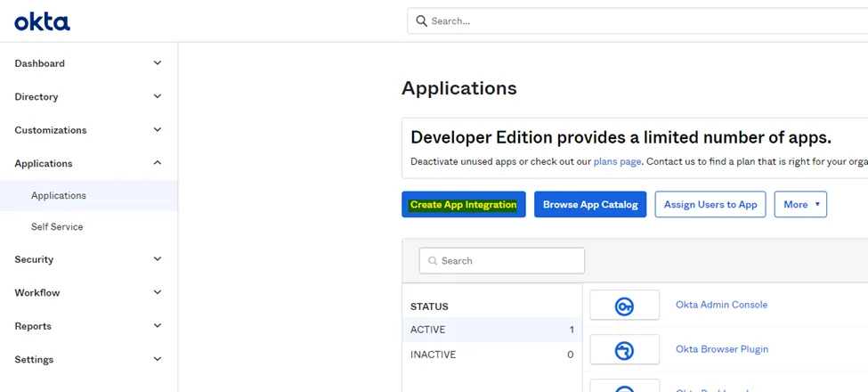The width and height of the screenshot is (868, 392).
Task: Expand the Customizations menu chevron
Action: (158, 129)
